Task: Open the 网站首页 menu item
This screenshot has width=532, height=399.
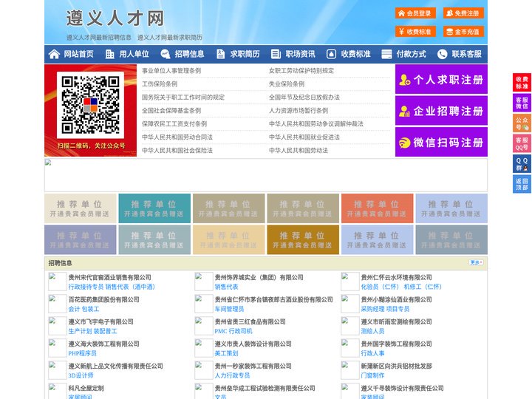Action: pyautogui.click(x=79, y=54)
